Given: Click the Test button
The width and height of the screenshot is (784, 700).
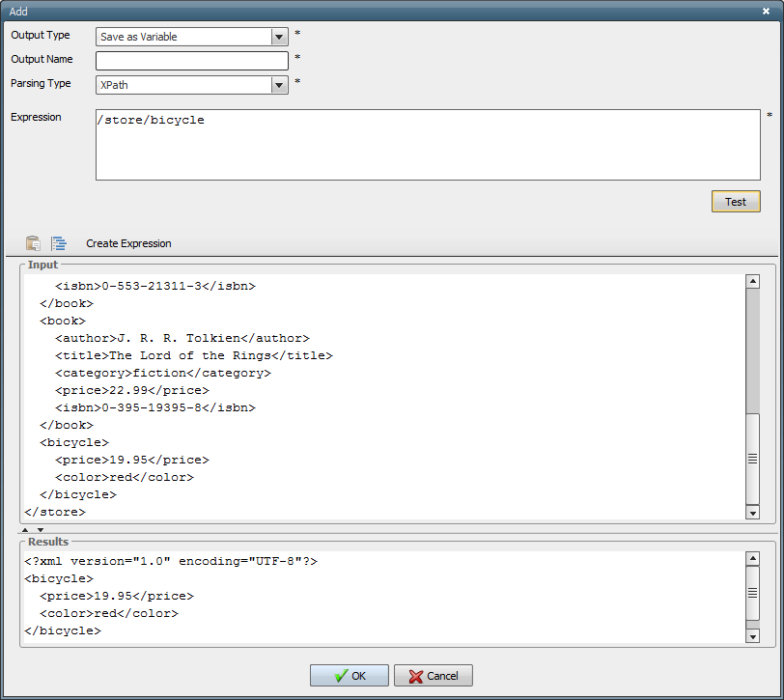Looking at the screenshot, I should click(736, 202).
